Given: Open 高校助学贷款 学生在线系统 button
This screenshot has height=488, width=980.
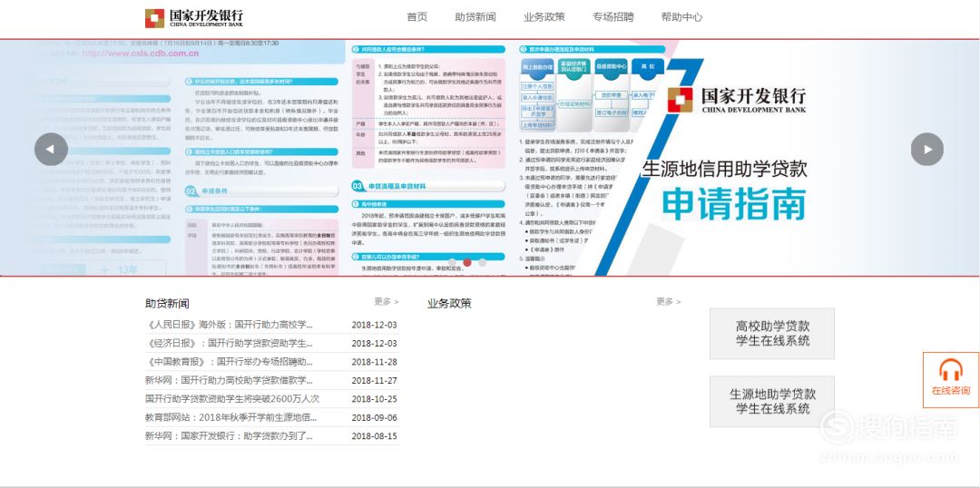Looking at the screenshot, I should [x=772, y=333].
